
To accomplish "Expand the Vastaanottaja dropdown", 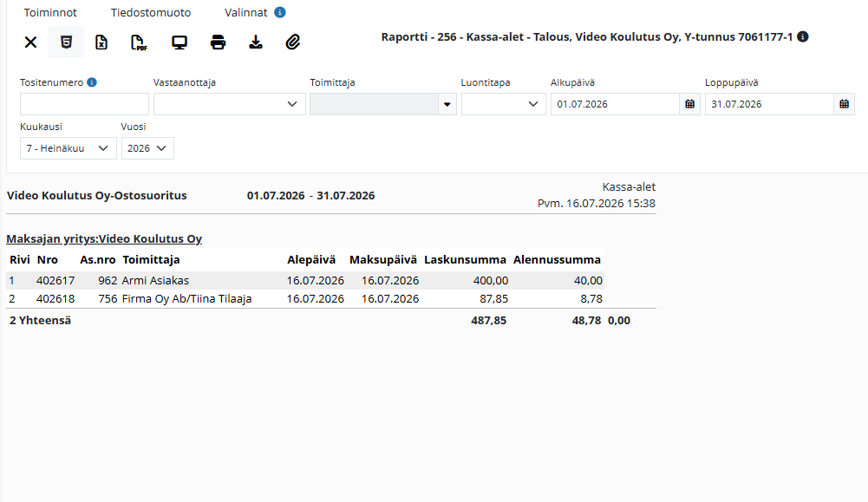I will (229, 104).
